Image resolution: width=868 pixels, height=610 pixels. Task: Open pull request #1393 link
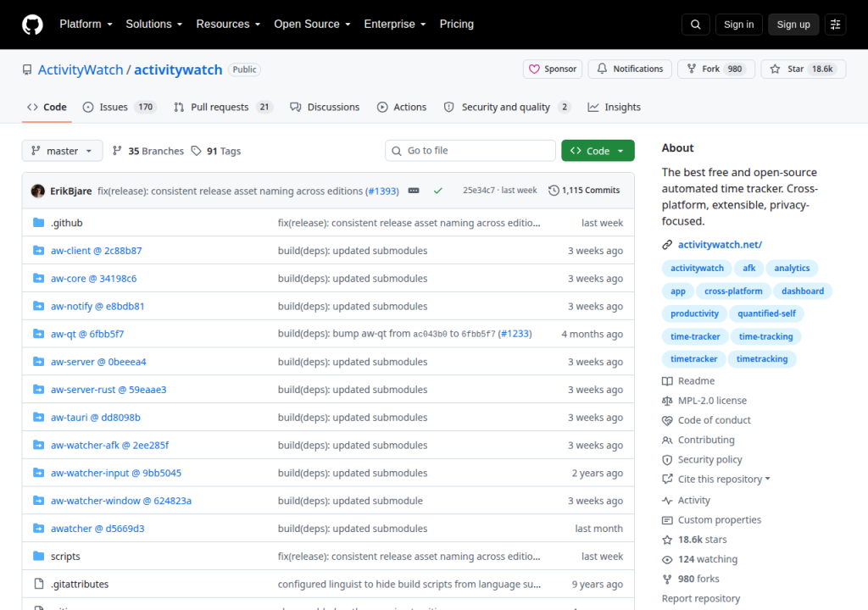pos(383,191)
